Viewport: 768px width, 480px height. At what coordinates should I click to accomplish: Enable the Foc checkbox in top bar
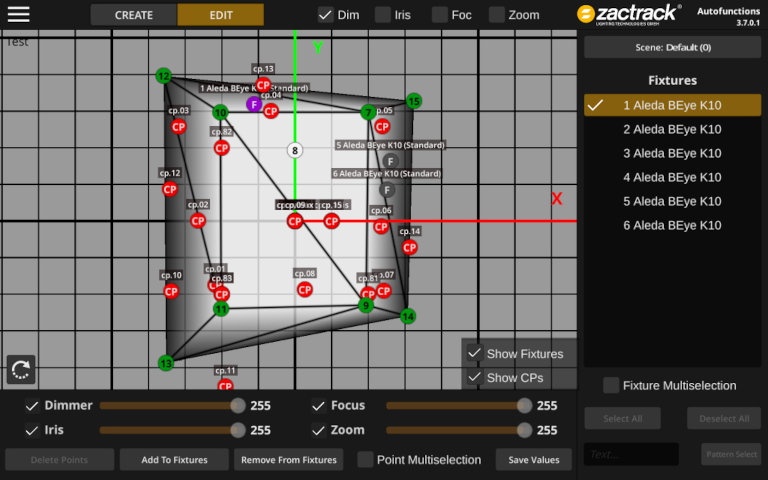coord(439,15)
